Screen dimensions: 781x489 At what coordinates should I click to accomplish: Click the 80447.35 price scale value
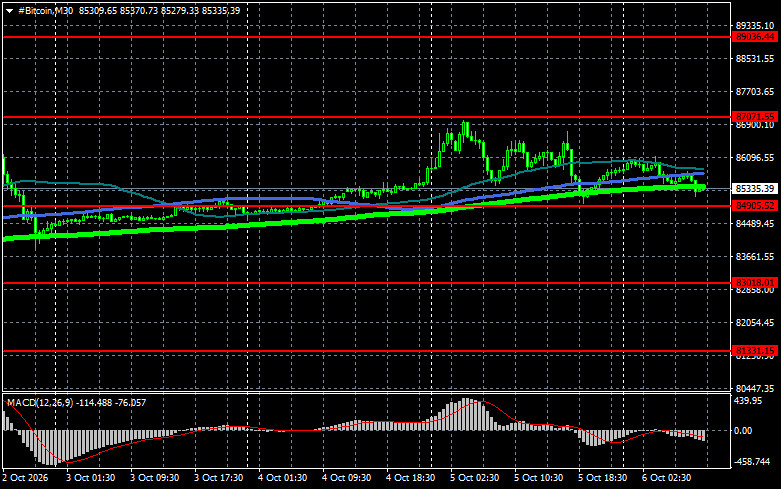click(x=755, y=388)
